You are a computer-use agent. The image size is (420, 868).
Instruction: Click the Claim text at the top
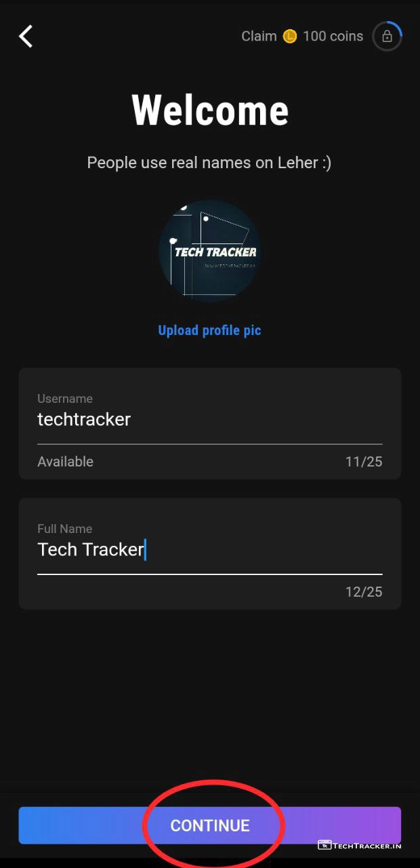point(259,36)
